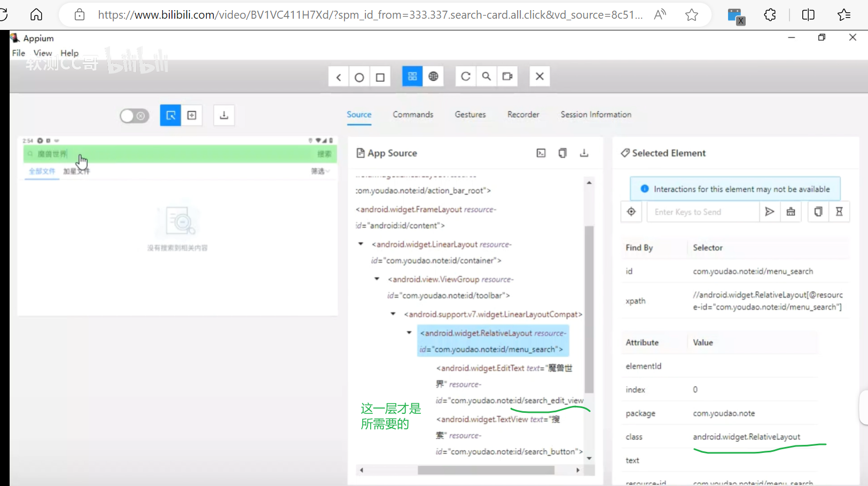The height and width of the screenshot is (486, 868).
Task: Click the browser address bar URL
Action: pos(370,15)
